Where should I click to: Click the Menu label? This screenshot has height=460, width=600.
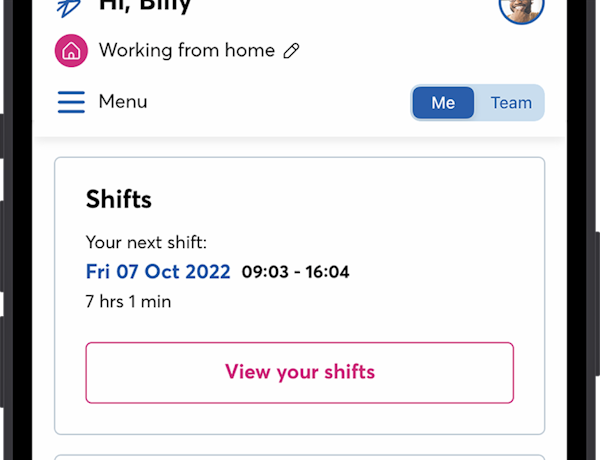pyautogui.click(x=123, y=102)
